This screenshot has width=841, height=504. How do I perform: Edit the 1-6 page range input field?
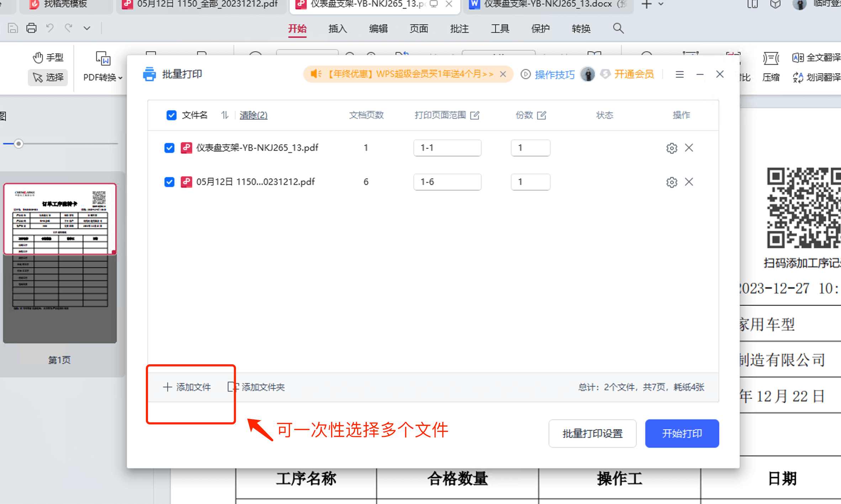447,182
